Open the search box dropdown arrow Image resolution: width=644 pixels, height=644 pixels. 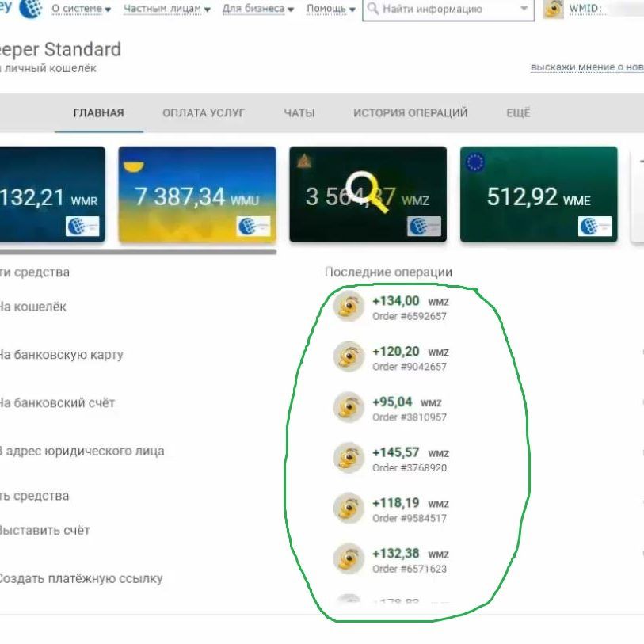524,8
